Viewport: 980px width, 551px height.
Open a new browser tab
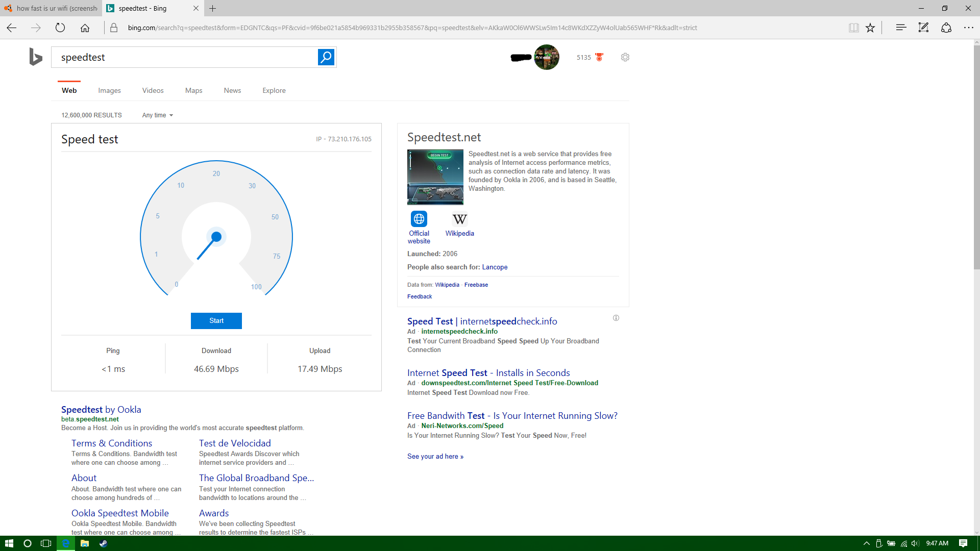pos(213,8)
